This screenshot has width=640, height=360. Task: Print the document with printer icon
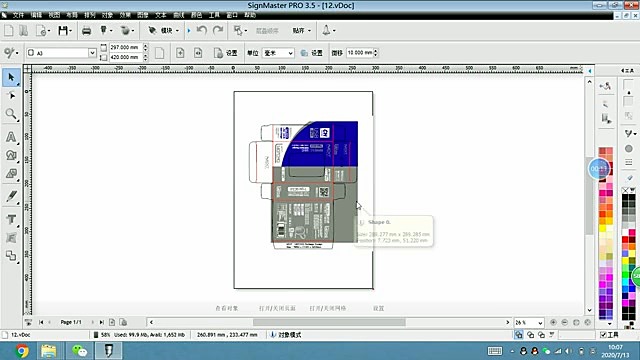87,31
